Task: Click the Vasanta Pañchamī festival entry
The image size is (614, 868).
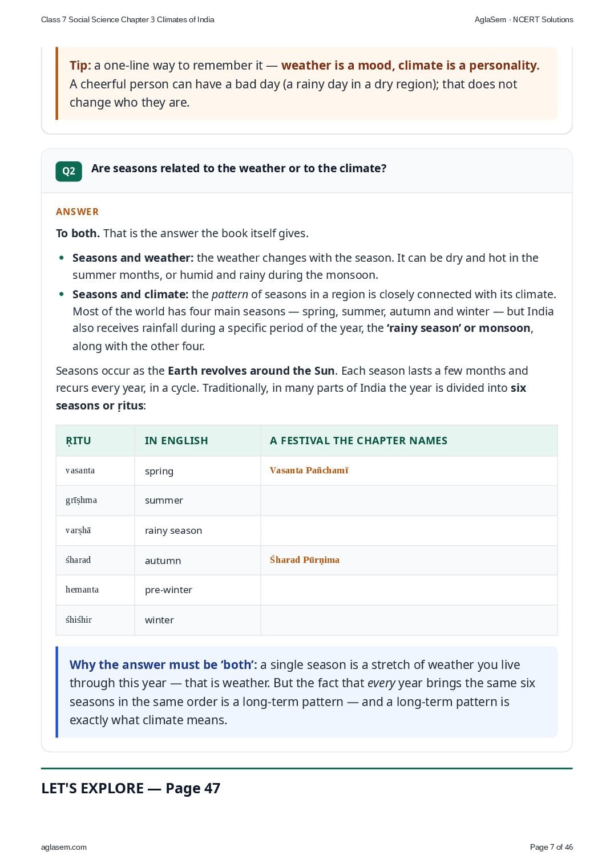Action: coord(309,470)
